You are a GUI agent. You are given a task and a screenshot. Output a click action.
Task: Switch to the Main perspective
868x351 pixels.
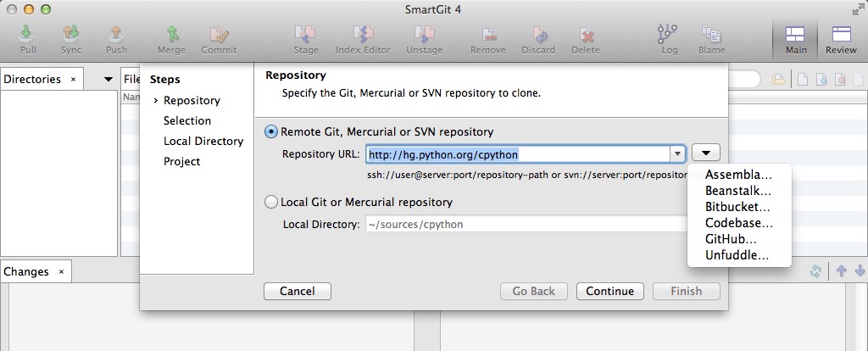point(796,39)
